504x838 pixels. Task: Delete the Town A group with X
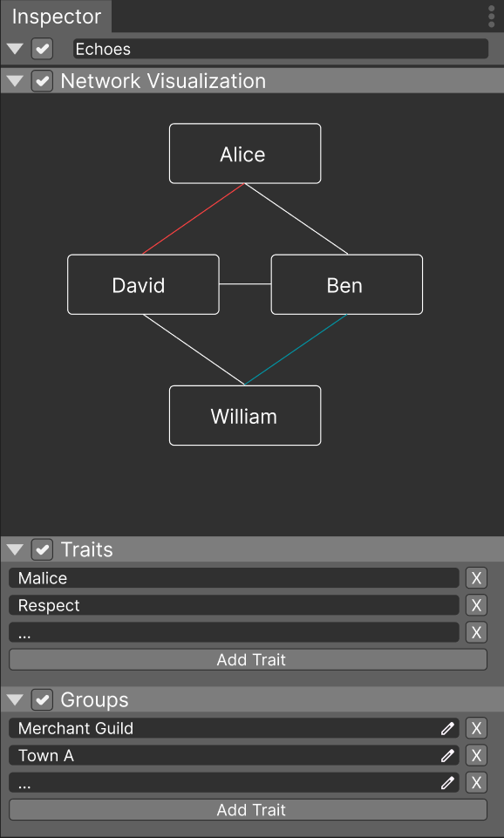pyautogui.click(x=476, y=756)
